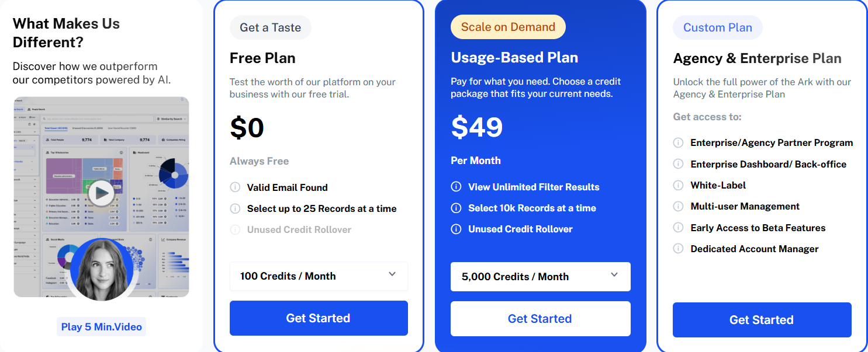The image size is (868, 352).
Task: Click the info icon next to Multi-user Management
Action: coord(679,206)
